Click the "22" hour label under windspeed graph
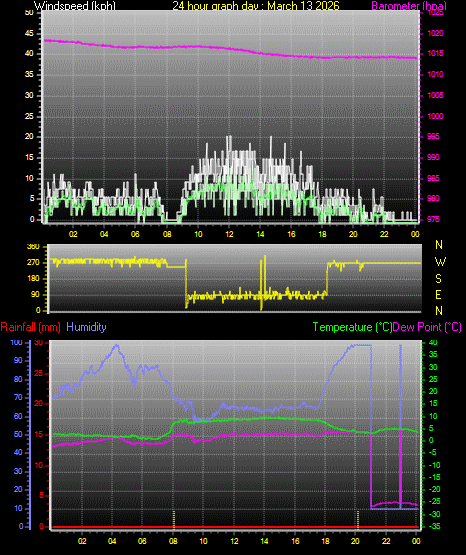This screenshot has height=555, width=466. pyautogui.click(x=384, y=234)
